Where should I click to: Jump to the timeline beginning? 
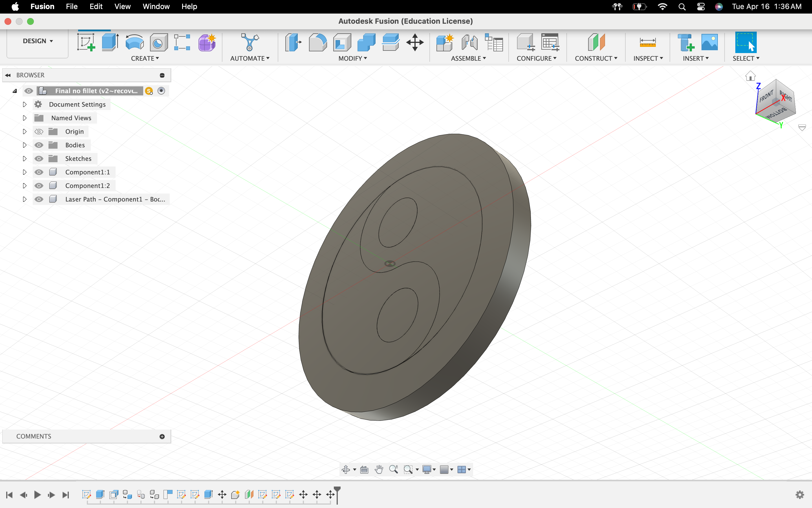coord(9,494)
